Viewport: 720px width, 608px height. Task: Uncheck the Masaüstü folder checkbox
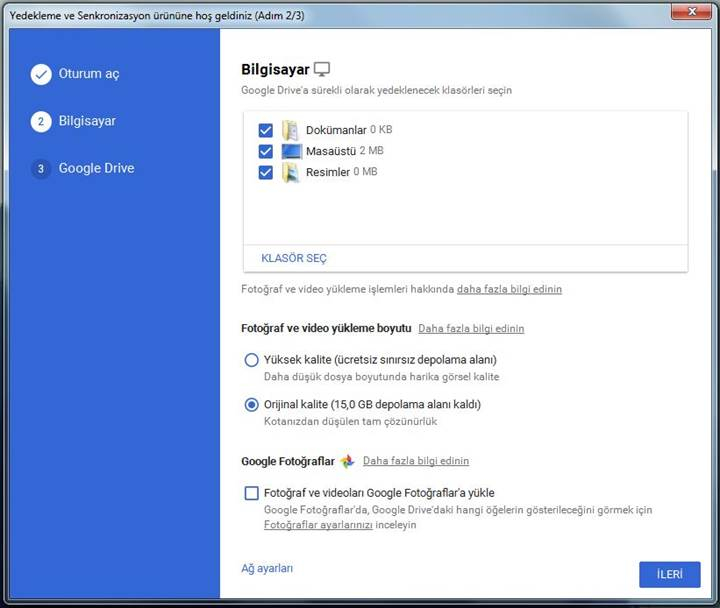click(265, 151)
